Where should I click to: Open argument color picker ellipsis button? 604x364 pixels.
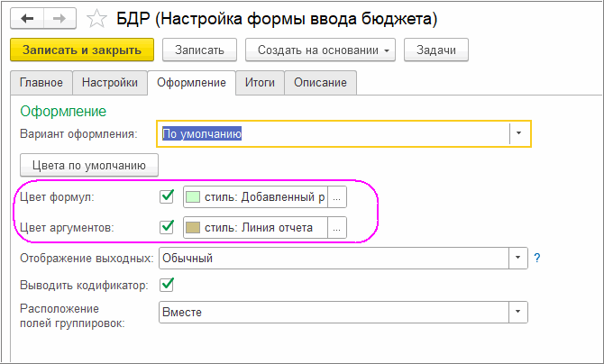click(336, 228)
